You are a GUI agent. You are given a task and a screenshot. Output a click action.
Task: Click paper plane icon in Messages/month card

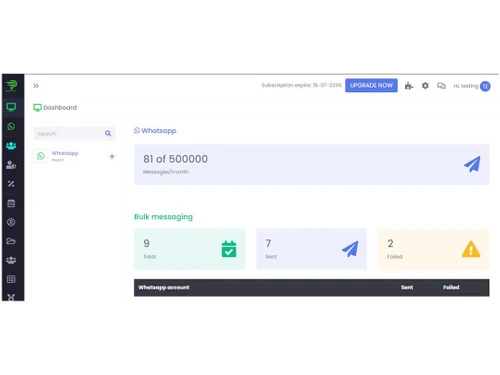(472, 164)
